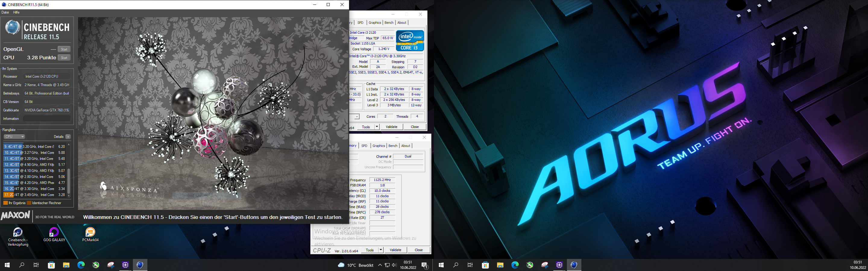
Task: Open Tools dropdown arrow in lower CPU-Z window
Action: (x=381, y=250)
